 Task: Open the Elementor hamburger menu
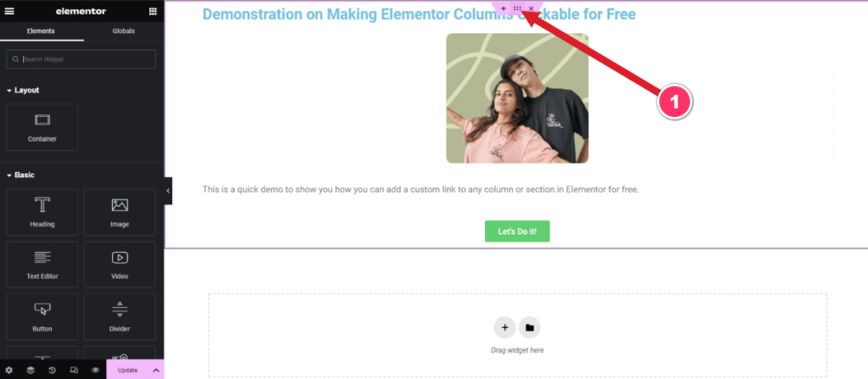click(9, 11)
